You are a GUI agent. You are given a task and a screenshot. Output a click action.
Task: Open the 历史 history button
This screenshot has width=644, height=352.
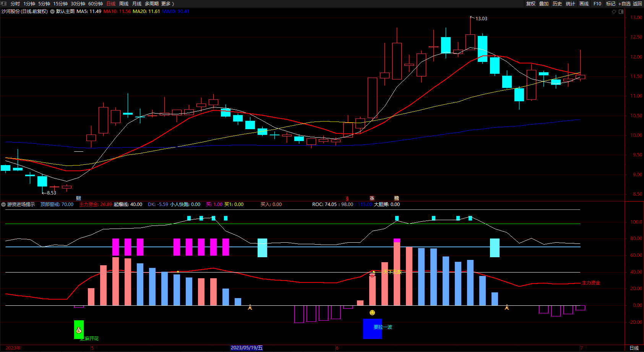[557, 3]
